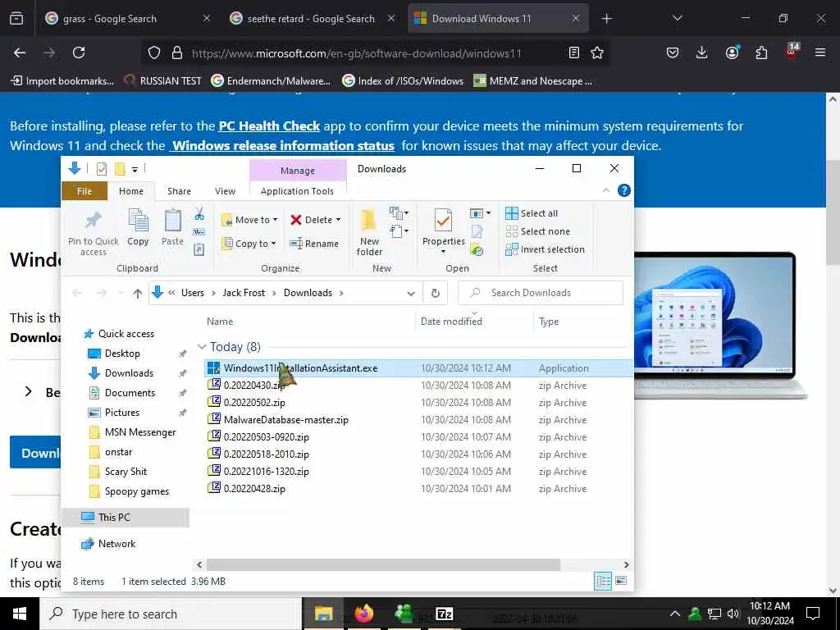Click the Up one level arrow in Explorer
The height and width of the screenshot is (630, 840).
[x=138, y=293]
